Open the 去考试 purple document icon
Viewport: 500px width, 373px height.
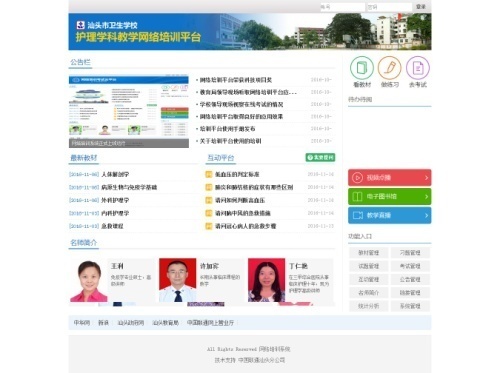tap(418, 68)
